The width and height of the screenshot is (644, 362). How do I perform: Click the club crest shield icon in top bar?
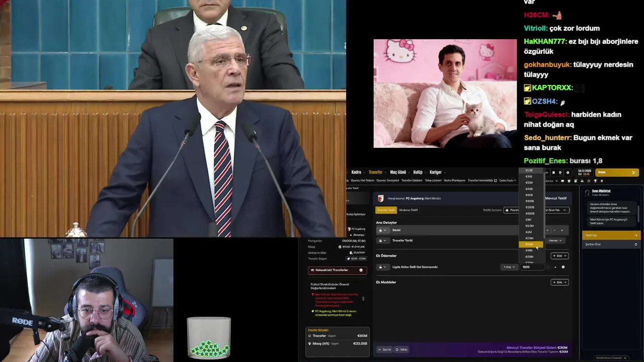pos(560,172)
